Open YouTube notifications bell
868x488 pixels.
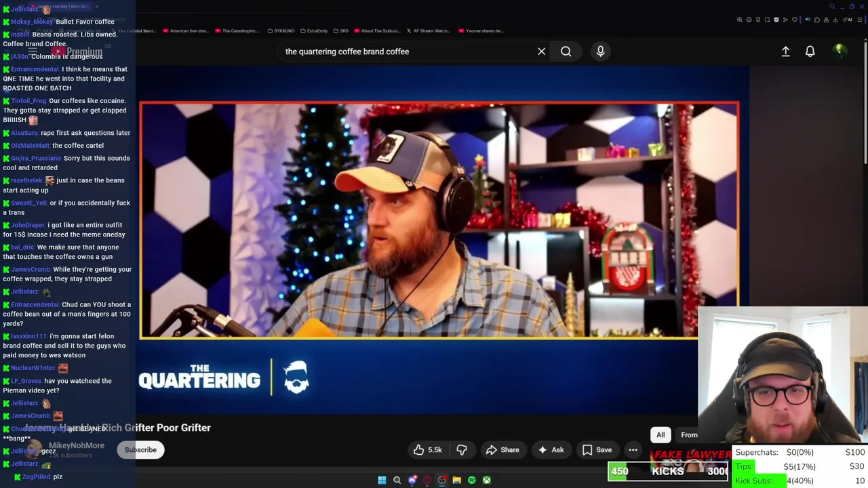coord(810,52)
